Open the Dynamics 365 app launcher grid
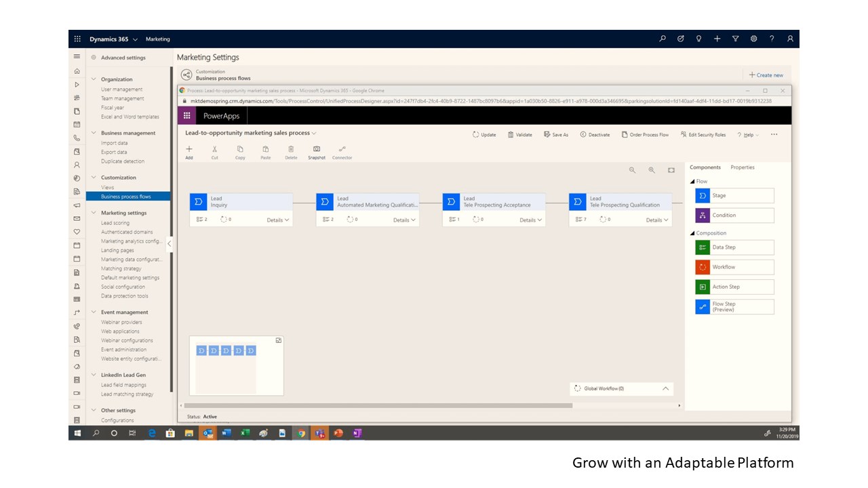 pyautogui.click(x=77, y=39)
